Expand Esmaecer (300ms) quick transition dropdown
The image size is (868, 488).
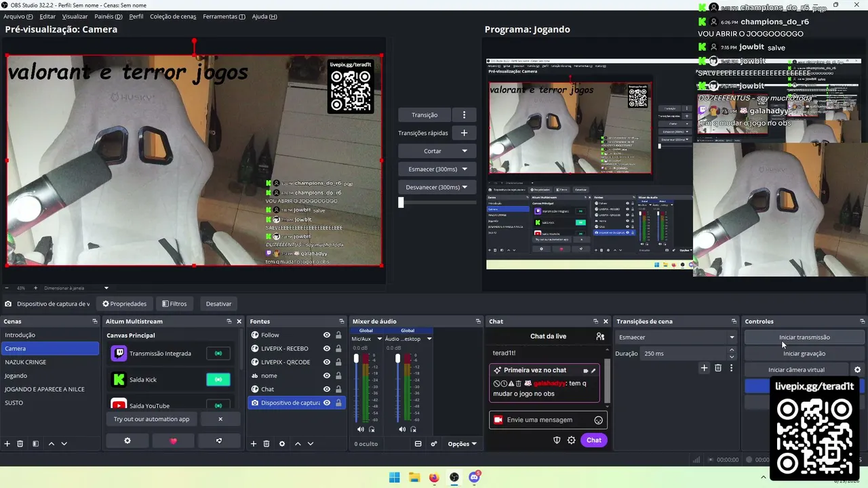[437, 169]
